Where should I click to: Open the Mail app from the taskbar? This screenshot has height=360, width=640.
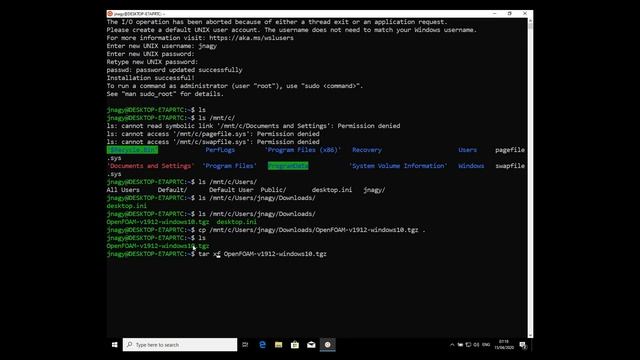pos(311,345)
